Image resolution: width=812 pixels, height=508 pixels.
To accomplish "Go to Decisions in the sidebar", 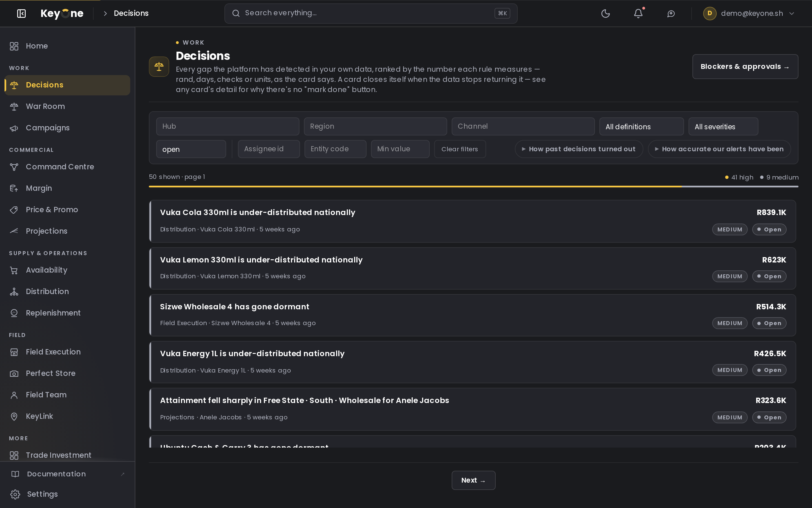I will pos(67,85).
